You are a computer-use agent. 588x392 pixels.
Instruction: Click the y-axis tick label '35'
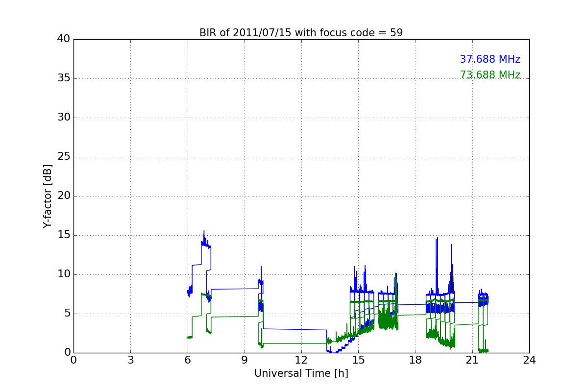(x=64, y=78)
